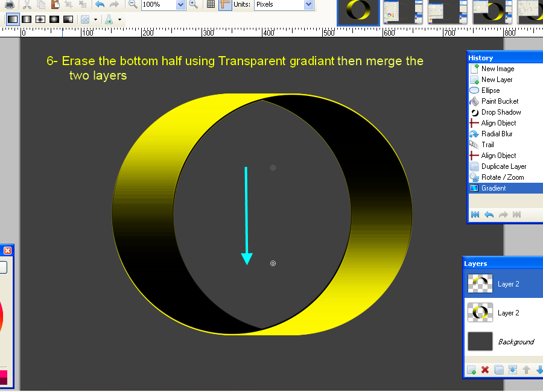Click the History panel undo arrow
The height and width of the screenshot is (392, 543).
(x=489, y=214)
